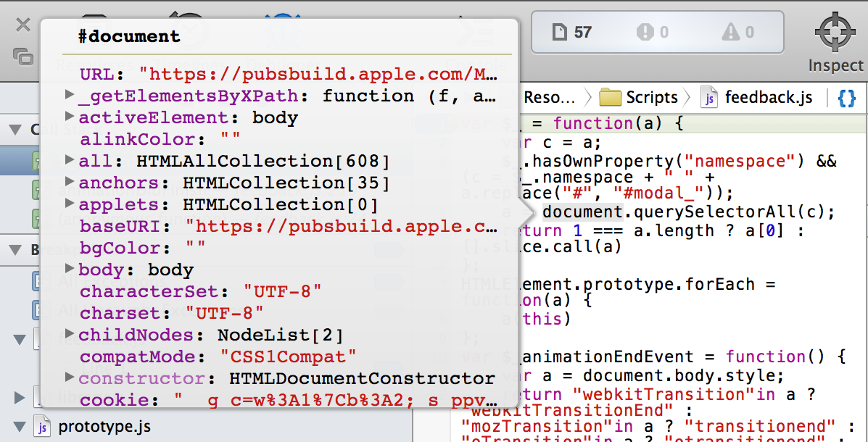Click the undock window icon

coord(22,56)
